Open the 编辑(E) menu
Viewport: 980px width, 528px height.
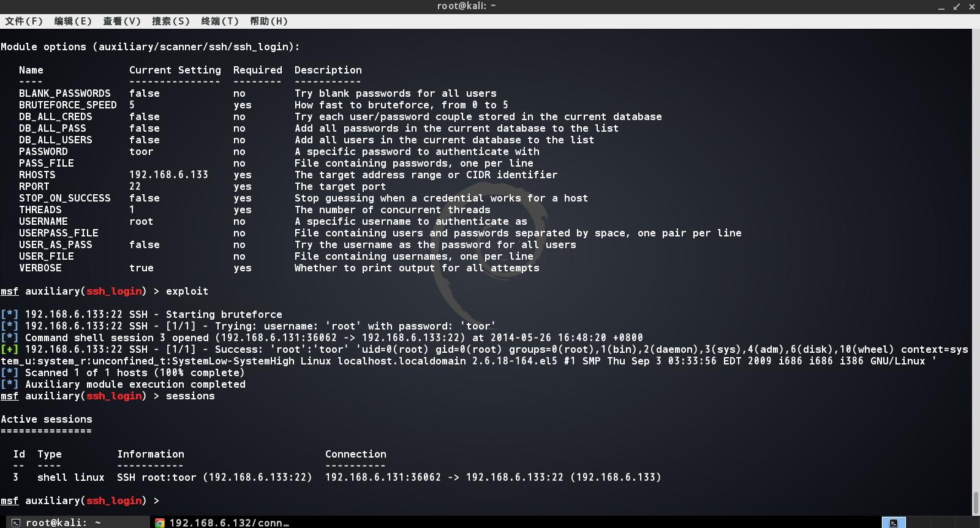coord(73,21)
